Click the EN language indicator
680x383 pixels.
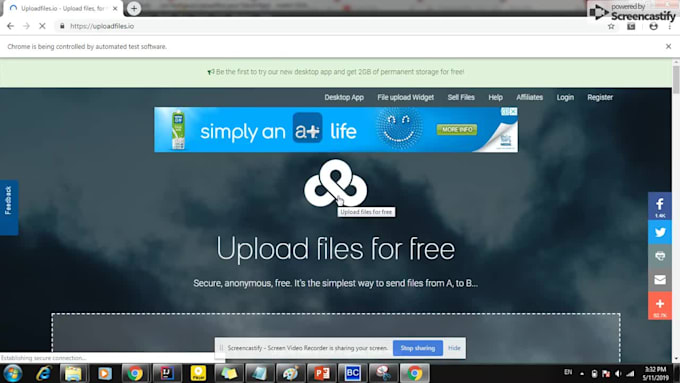point(568,372)
